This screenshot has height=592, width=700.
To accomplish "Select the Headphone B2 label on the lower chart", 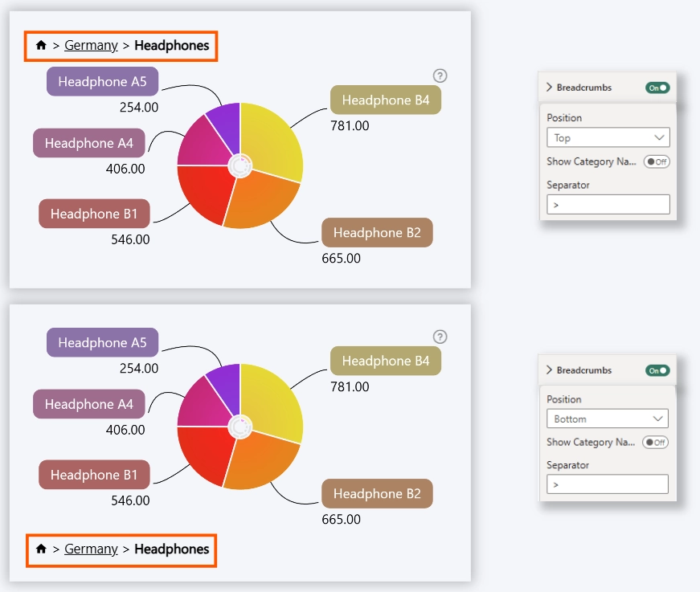I will (x=377, y=494).
